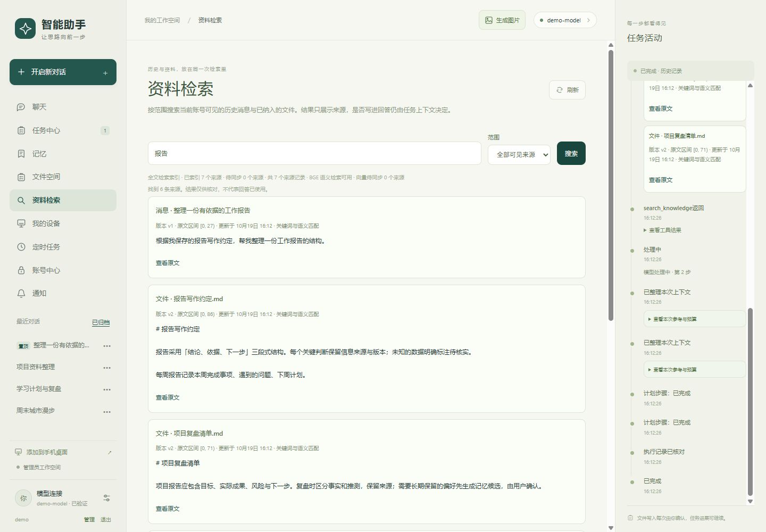The height and width of the screenshot is (532, 766).
Task: Click the 搜索 button
Action: [571, 153]
